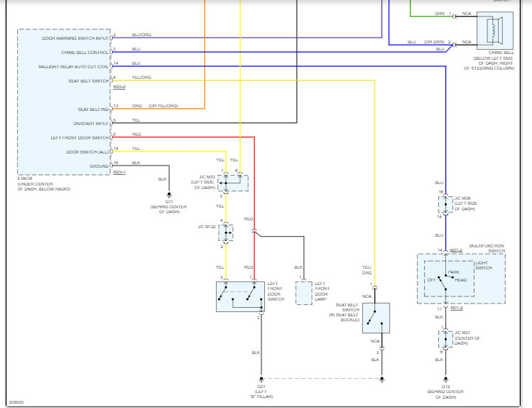This screenshot has height=408, width=532.
Task: Click TAILLIGHT RELAY AUTO CUT CTRL text
Action: tap(73, 67)
